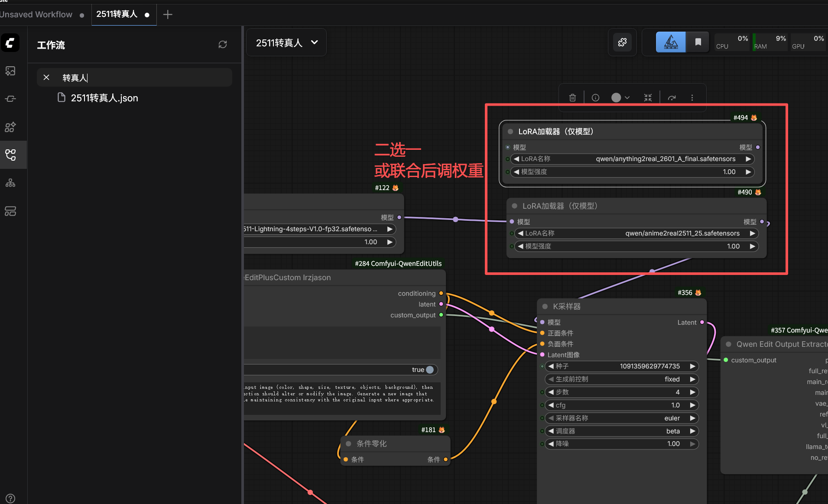Click the bypass node arrow icon
This screenshot has height=504, width=828.
[672, 98]
